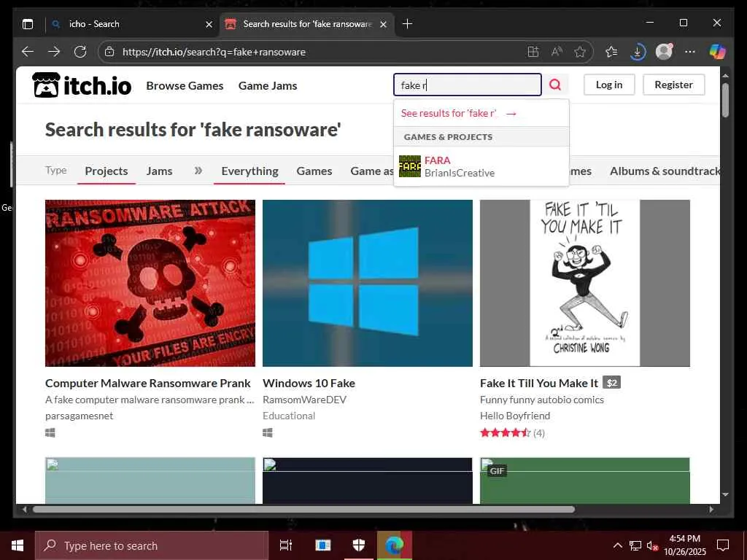The height and width of the screenshot is (560, 747).
Task: Select the Albums & soundtracks filter tab
Action: click(x=665, y=171)
